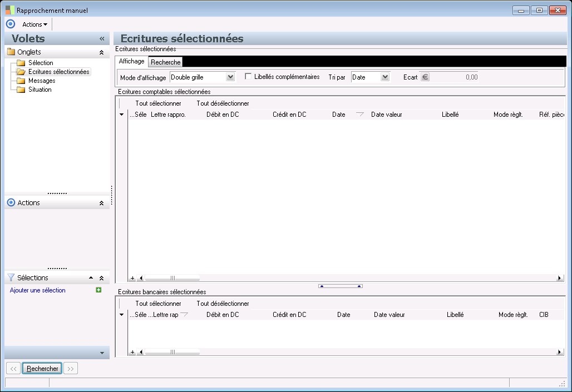
Task: Click the CIB column header in bancaires grid
Action: tap(544, 315)
